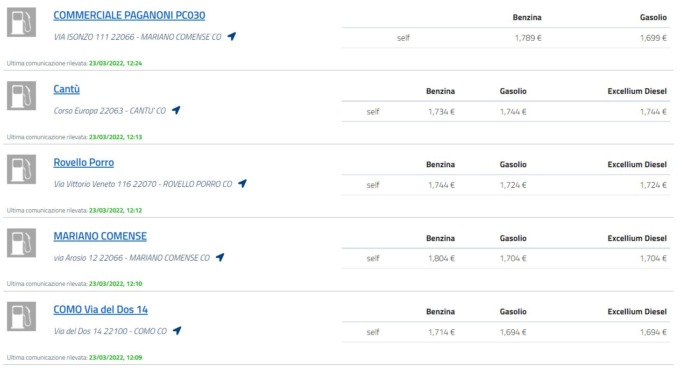Open navigation arrow for Via Isonzo 111 address
Viewport: 680px width, 369px height.
232,36
